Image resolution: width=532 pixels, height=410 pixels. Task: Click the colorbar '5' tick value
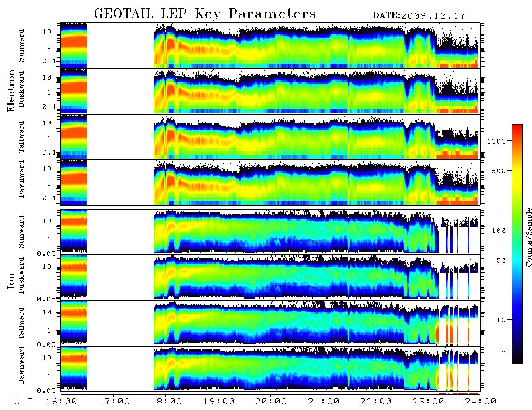[504, 350]
